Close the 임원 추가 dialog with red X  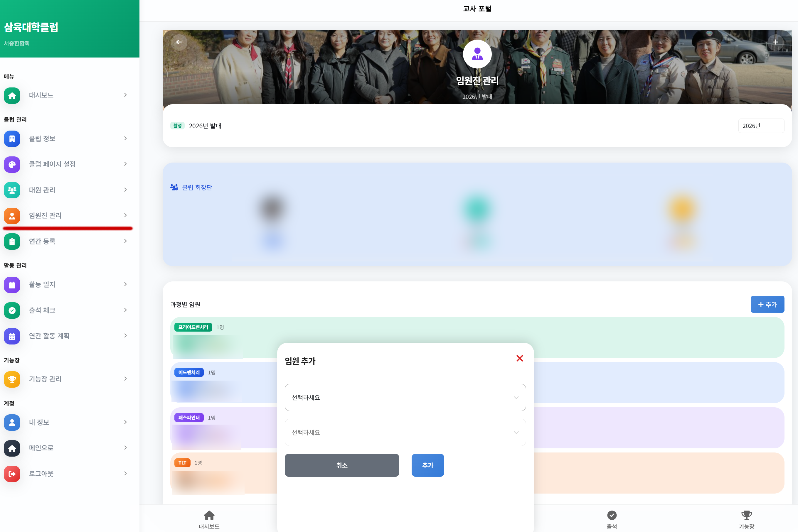[x=519, y=358]
